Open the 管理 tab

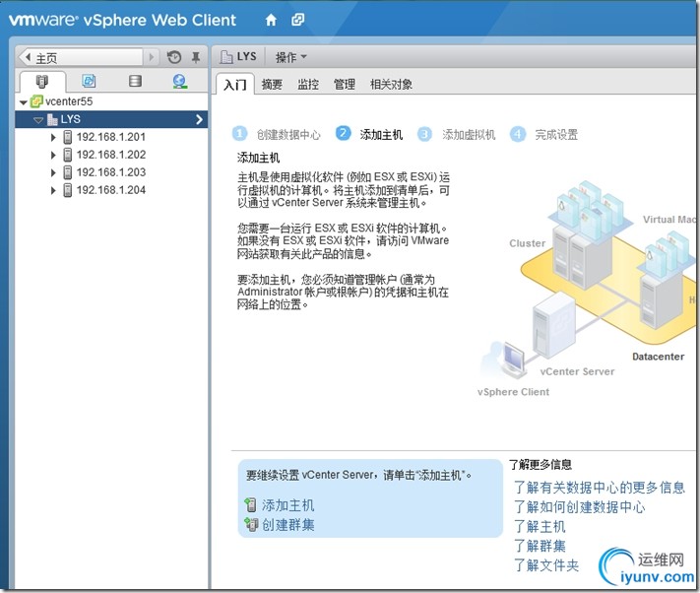tap(345, 85)
